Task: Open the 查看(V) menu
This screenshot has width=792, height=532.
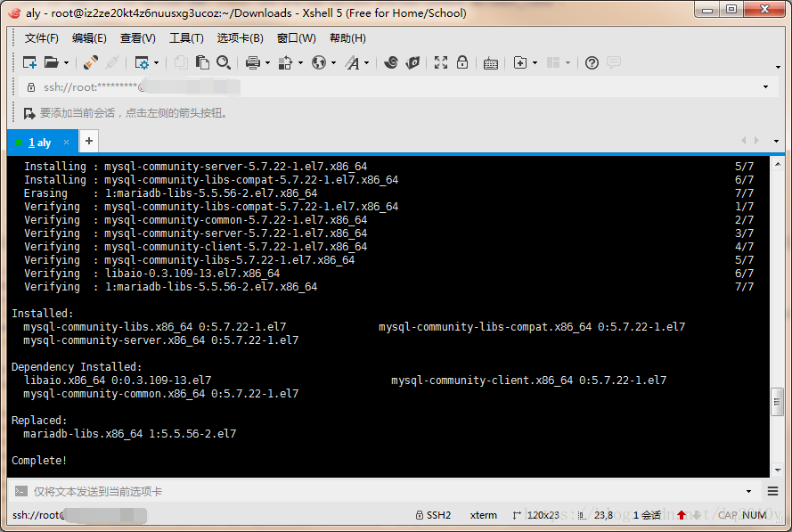Action: pyautogui.click(x=138, y=38)
